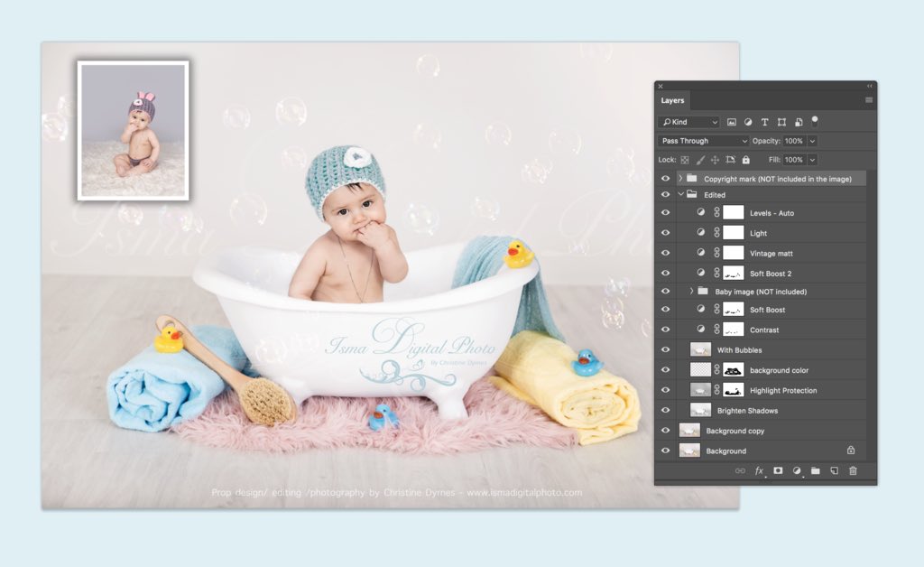Filter layers by shape layer icon

781,122
